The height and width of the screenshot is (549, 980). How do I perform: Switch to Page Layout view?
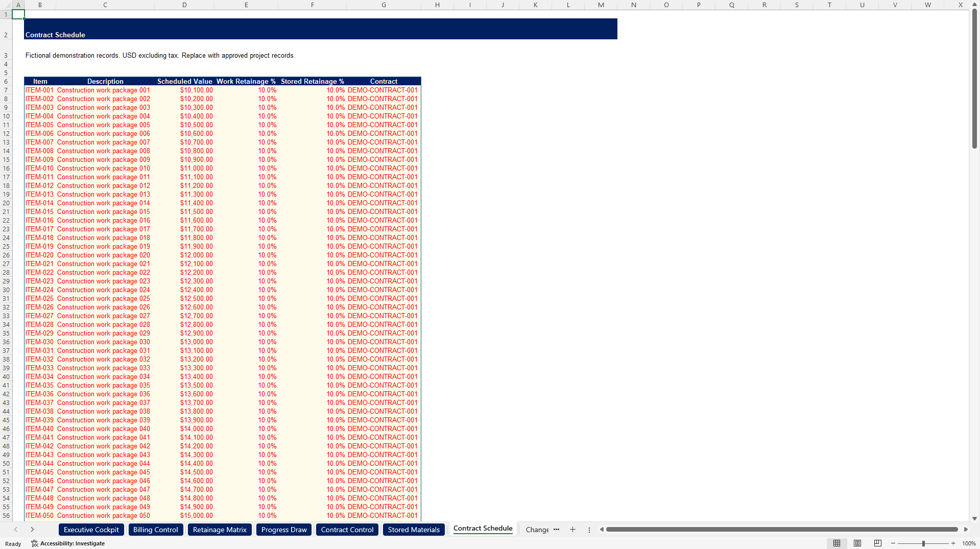click(x=857, y=543)
